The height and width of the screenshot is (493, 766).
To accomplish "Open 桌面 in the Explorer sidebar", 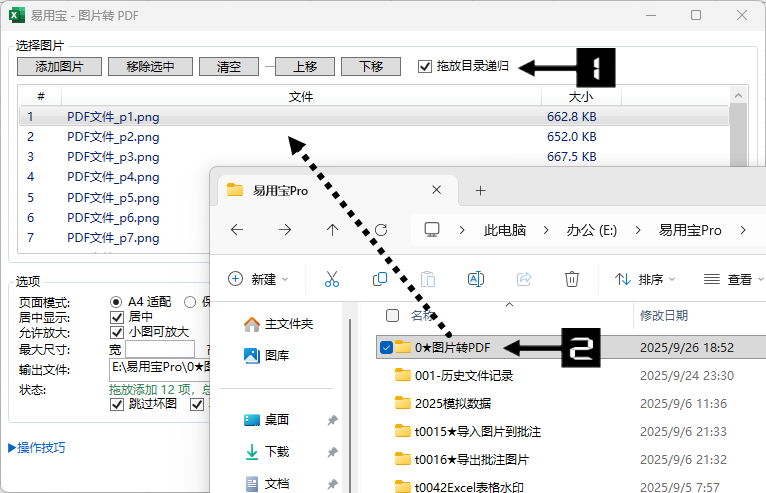I will pos(277,420).
